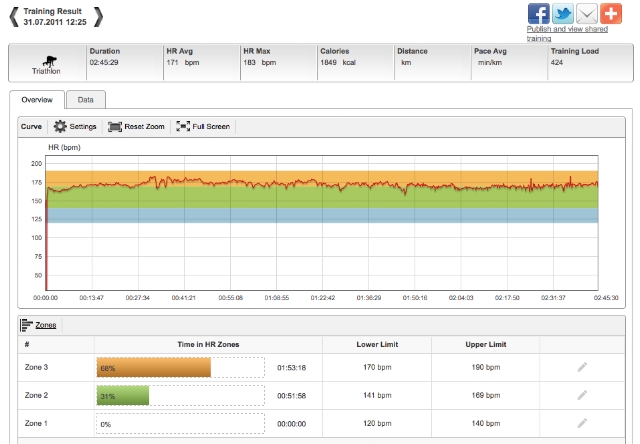The image size is (640, 444).
Task: Click the Zone 1 row label
Action: [36, 424]
